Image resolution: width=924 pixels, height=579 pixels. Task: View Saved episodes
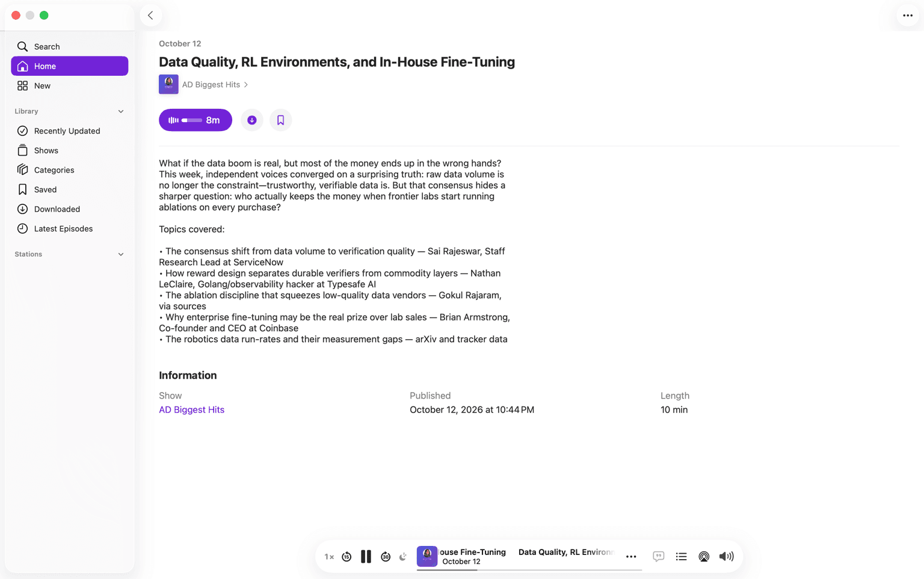coord(70,189)
